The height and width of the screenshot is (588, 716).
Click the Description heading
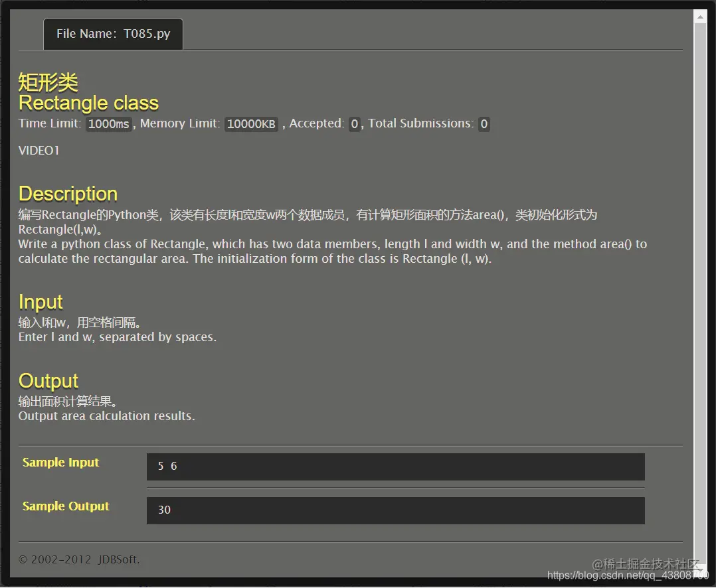68,194
